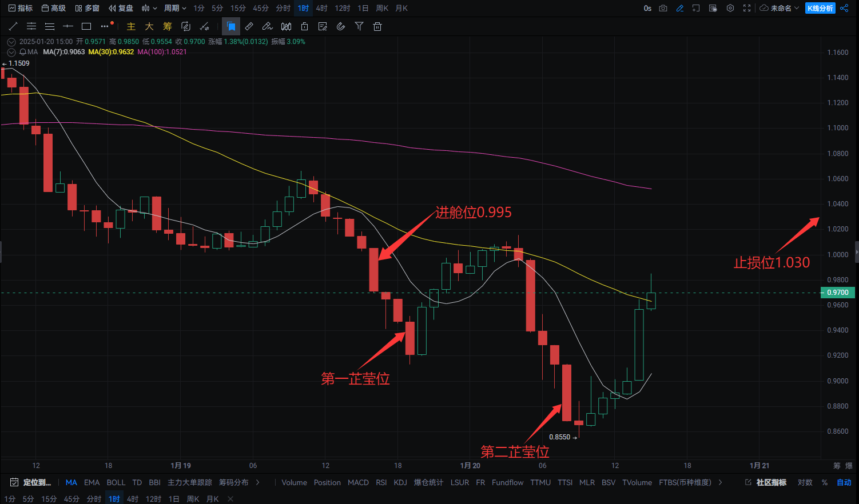
Task: Click the blue share icon
Action: tap(845, 8)
